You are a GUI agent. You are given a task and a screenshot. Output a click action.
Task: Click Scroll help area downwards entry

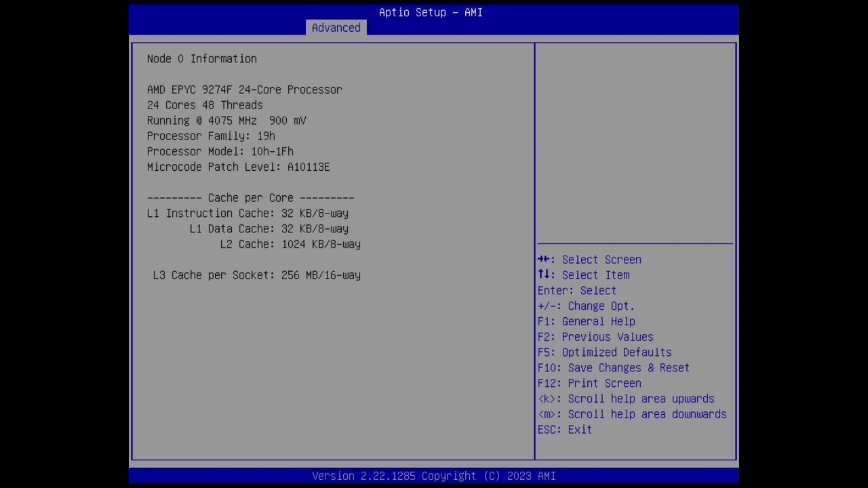click(632, 414)
